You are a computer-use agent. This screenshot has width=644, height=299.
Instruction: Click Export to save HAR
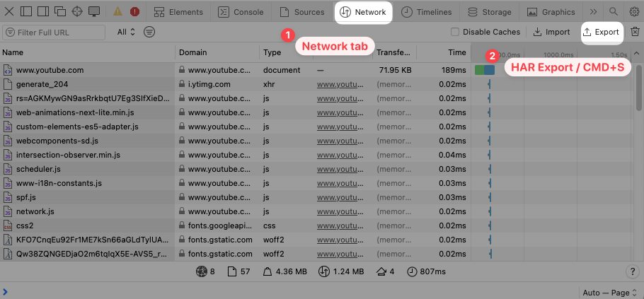pyautogui.click(x=602, y=32)
